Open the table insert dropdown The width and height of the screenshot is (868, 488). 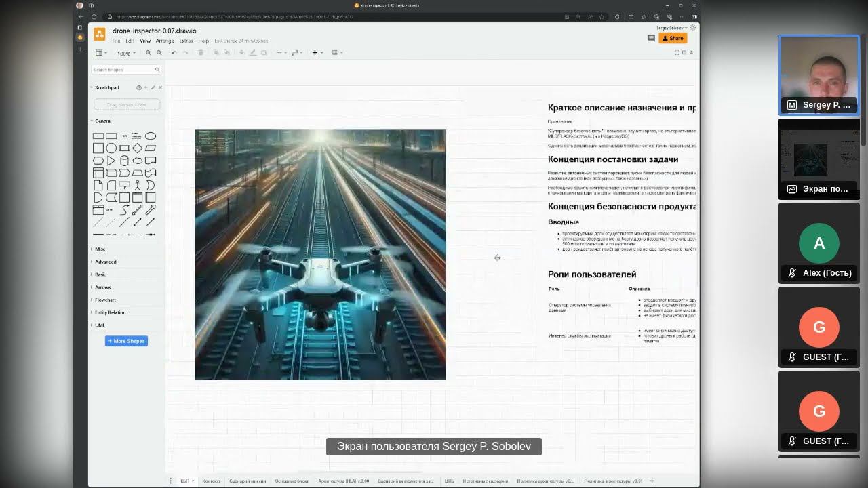(337, 52)
